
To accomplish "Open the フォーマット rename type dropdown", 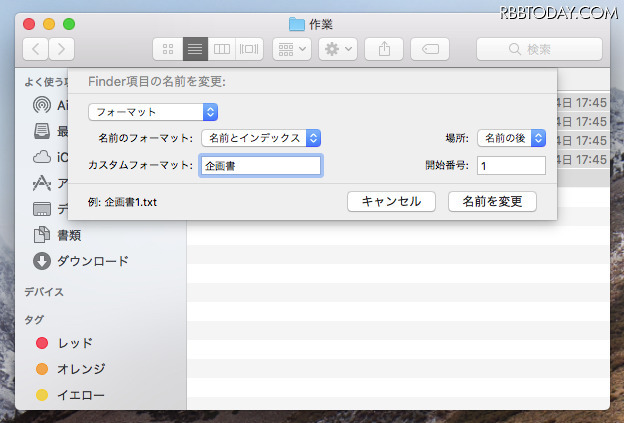I will point(153,112).
